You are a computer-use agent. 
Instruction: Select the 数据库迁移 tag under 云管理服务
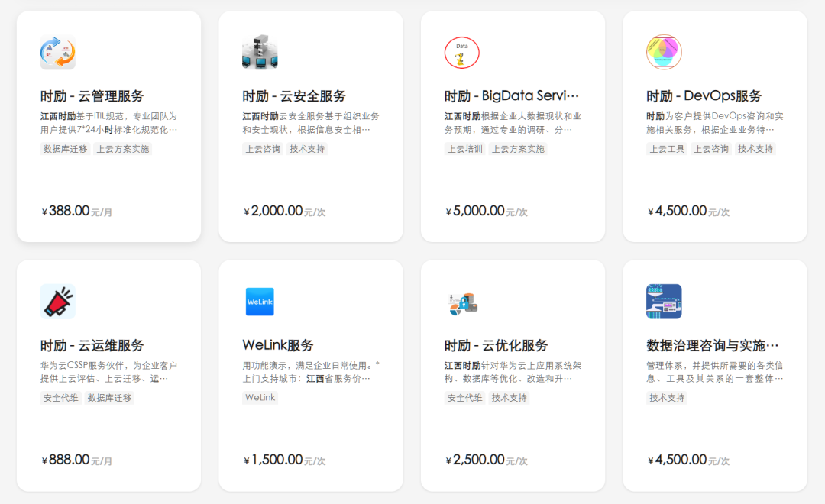65,149
